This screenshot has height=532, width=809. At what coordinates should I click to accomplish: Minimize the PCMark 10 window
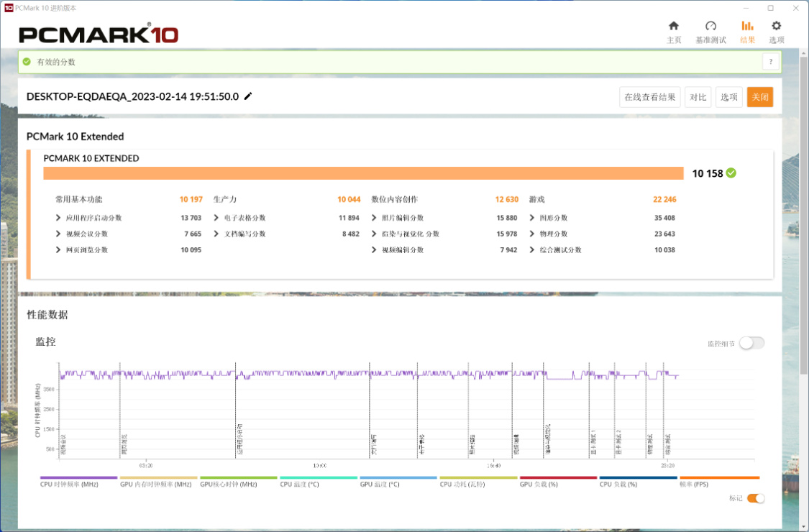746,8
